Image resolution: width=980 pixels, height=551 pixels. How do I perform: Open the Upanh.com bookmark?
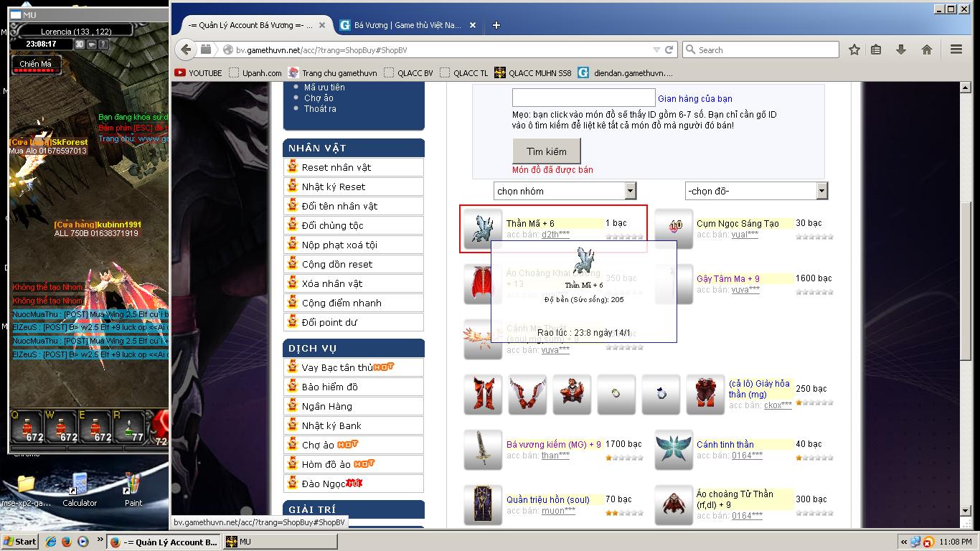[x=255, y=72]
